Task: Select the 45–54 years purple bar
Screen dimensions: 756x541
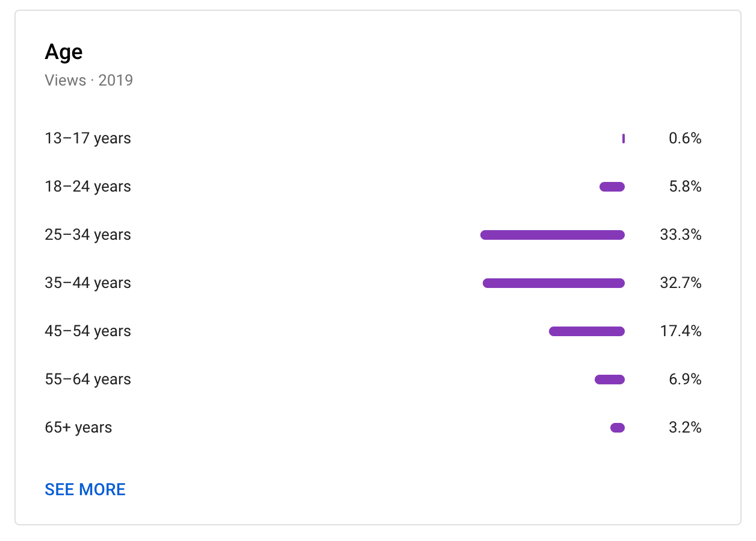Action: (587, 331)
